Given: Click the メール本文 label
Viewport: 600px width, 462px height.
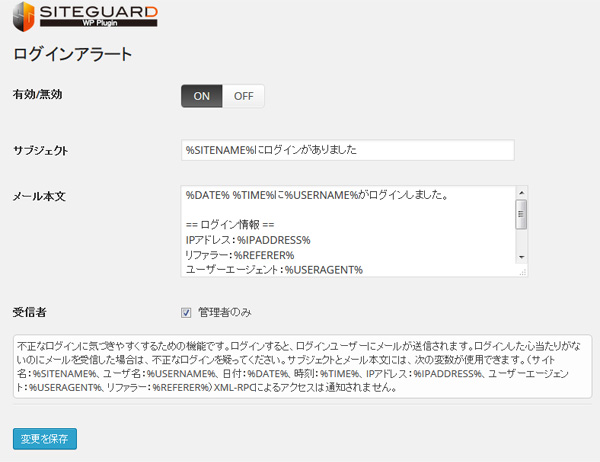Looking at the screenshot, I should click(39, 196).
